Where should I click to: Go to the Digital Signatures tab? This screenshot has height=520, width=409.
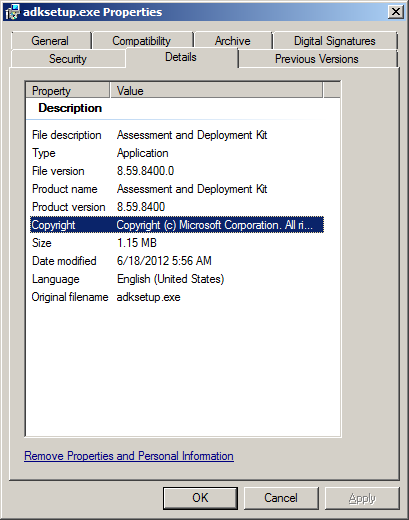point(335,41)
